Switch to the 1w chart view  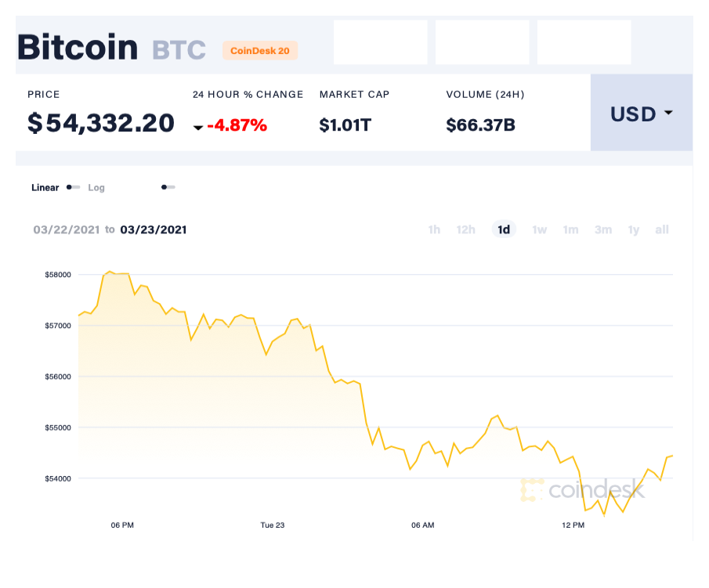tap(539, 229)
